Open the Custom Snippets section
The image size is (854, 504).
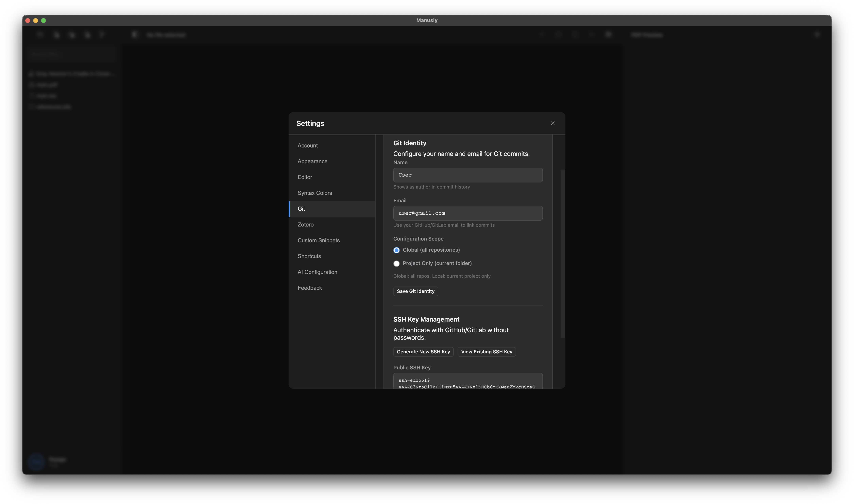(x=318, y=240)
